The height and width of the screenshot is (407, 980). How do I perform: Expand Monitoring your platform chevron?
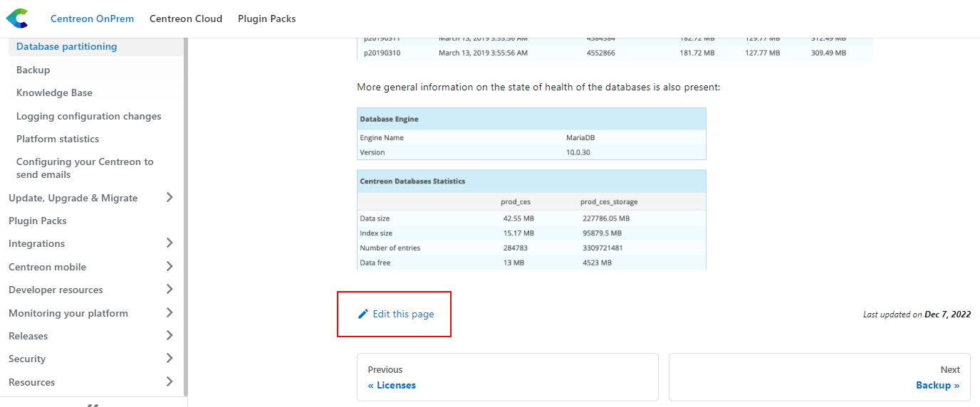(170, 313)
